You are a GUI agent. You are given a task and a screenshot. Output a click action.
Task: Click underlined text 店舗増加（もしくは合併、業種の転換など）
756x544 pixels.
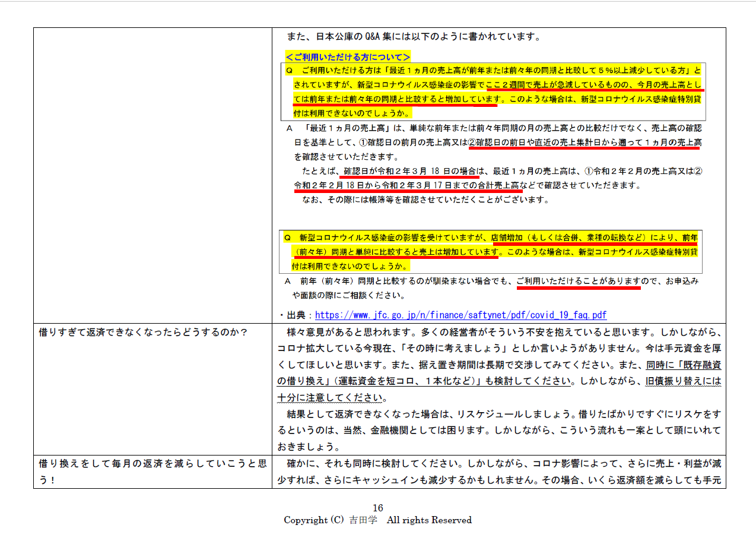pyautogui.click(x=571, y=238)
